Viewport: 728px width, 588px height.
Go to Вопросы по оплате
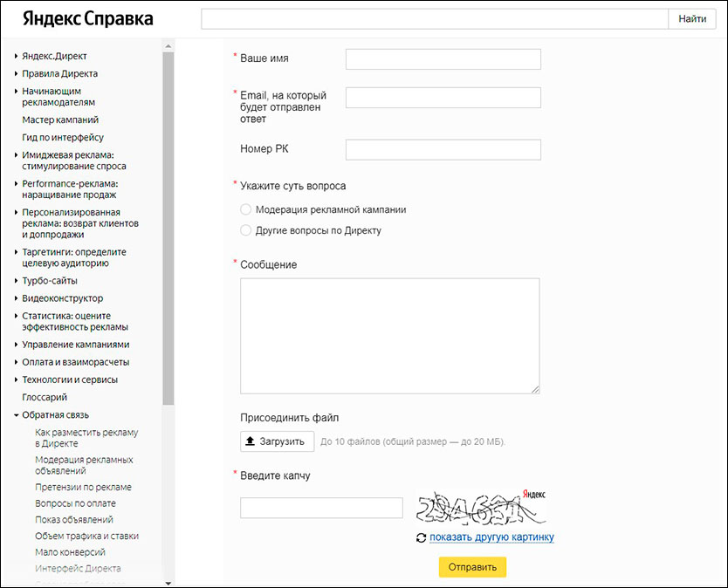click(x=75, y=503)
